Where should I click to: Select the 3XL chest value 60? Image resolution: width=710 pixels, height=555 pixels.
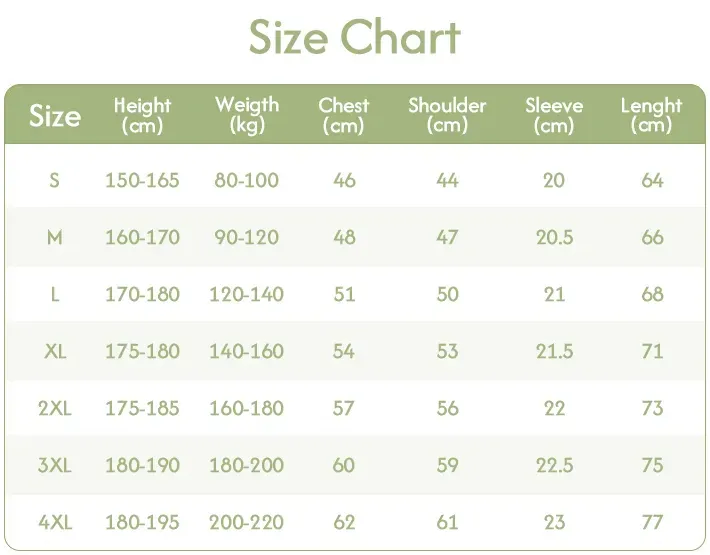click(344, 465)
